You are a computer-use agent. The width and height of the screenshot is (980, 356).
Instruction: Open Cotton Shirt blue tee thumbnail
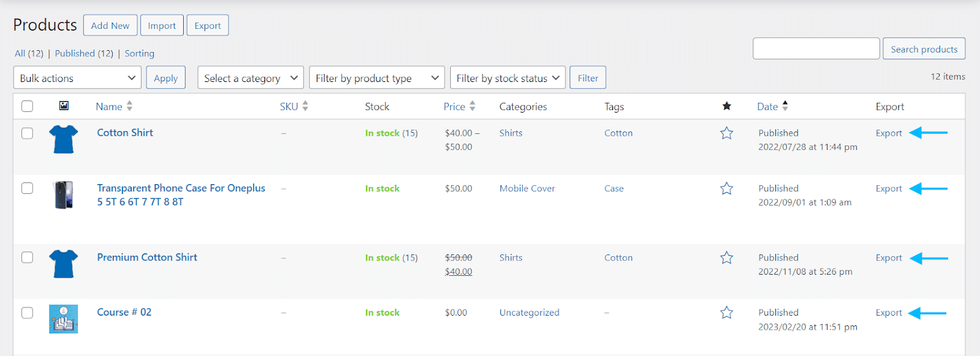tap(64, 139)
